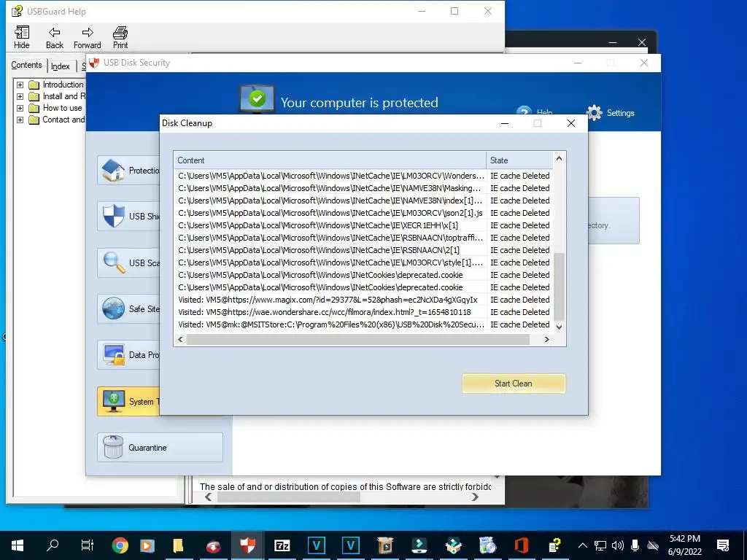Show hidden system tray icons

pyautogui.click(x=583, y=545)
